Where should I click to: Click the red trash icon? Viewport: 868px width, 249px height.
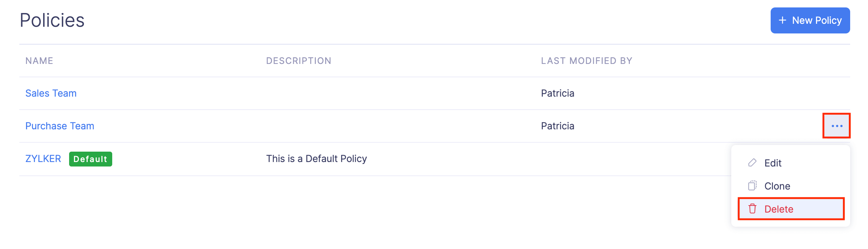pyautogui.click(x=752, y=209)
